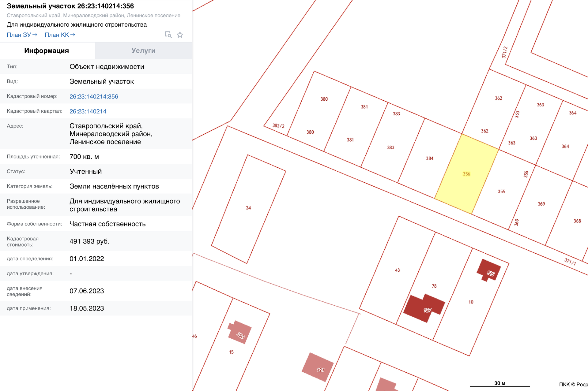Viewport: 588px width, 391px height.
Task: Click the zoom-to-object magnifier icon
Action: tap(168, 35)
